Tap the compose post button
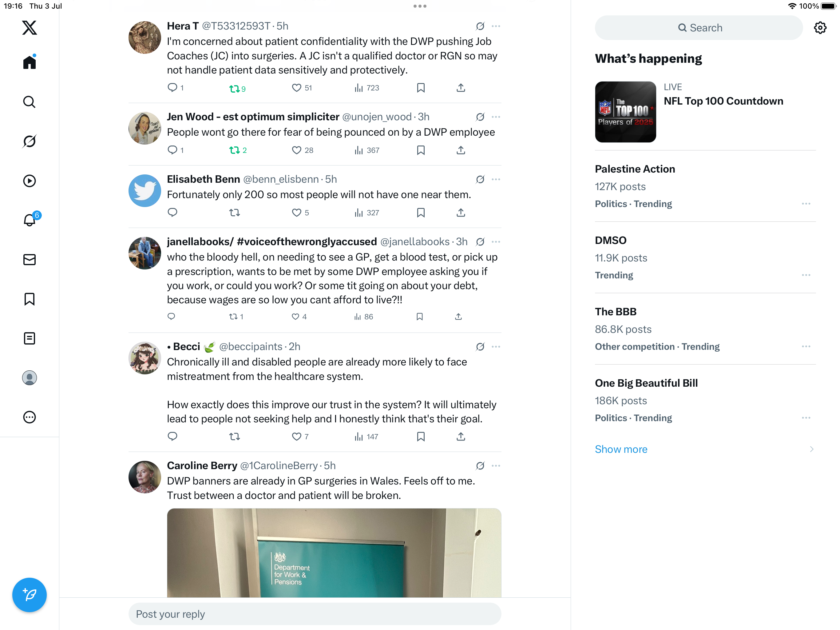The width and height of the screenshot is (840, 630). (x=29, y=595)
